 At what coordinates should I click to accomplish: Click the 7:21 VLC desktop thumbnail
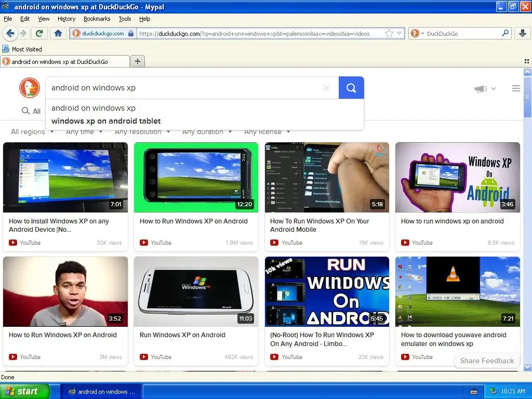[x=458, y=291]
